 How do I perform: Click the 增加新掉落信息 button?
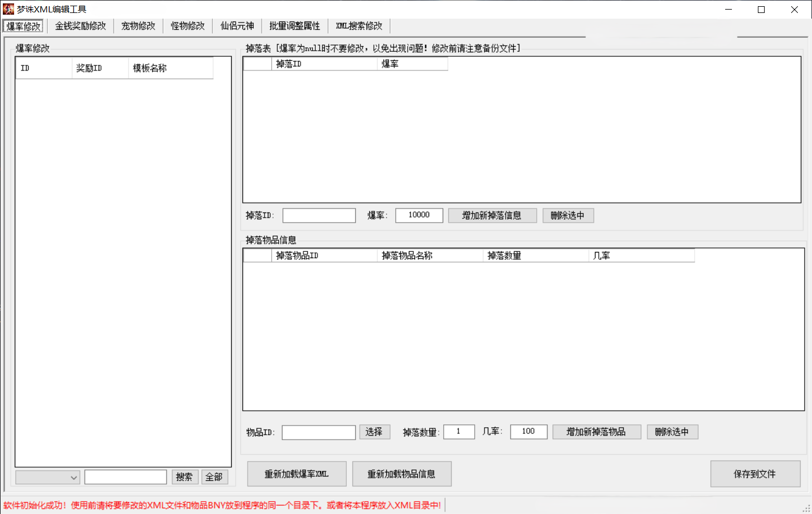[492, 215]
